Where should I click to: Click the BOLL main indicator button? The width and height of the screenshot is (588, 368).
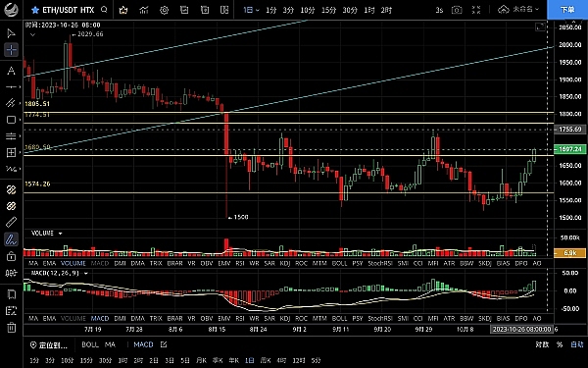pos(90,344)
